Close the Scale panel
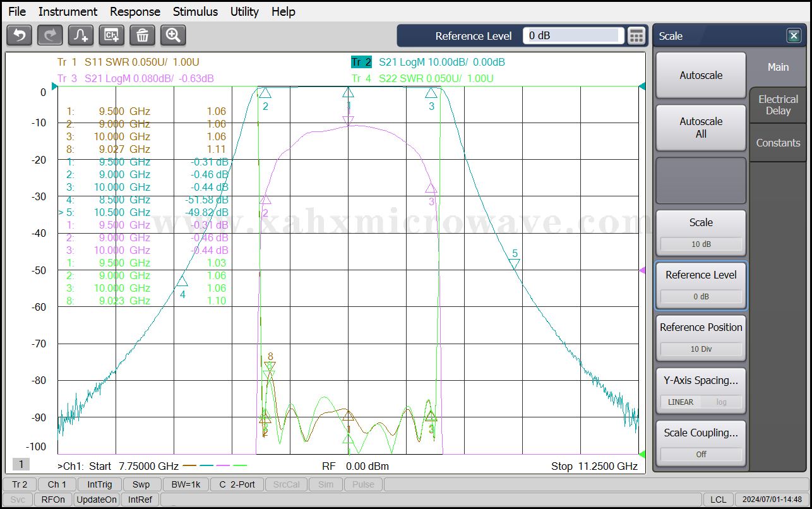The width and height of the screenshot is (812, 509). coord(794,36)
